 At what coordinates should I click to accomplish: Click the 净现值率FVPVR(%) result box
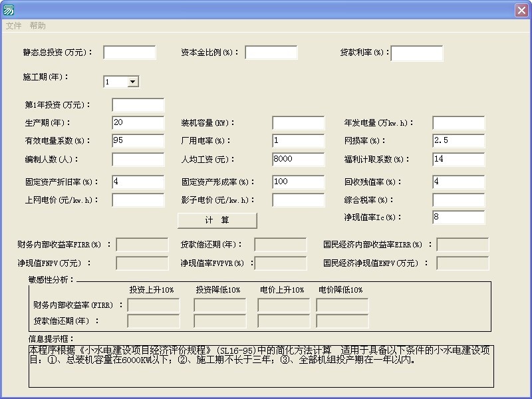[x=281, y=263]
